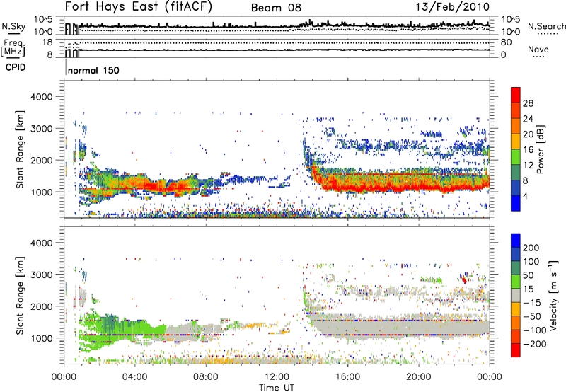This screenshot has height=392, width=566.
Task: Click the 'Velocity [m s-1]' colorbar label
Action: pyautogui.click(x=553, y=295)
